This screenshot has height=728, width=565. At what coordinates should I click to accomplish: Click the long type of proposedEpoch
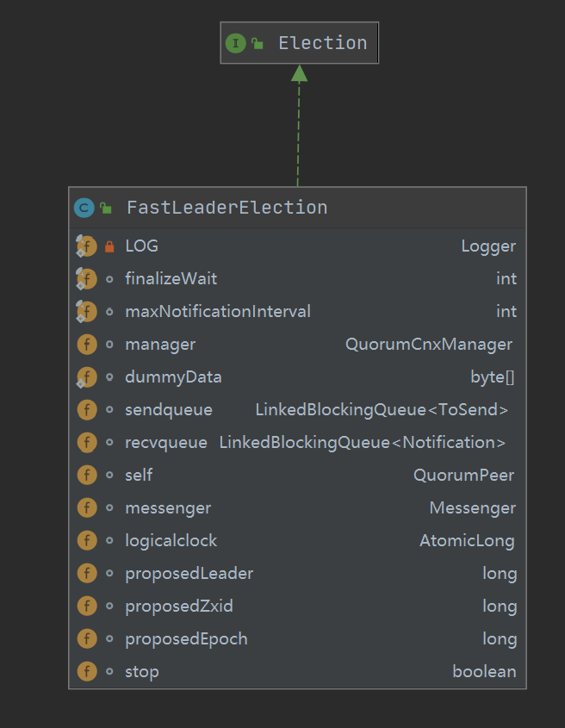(500, 639)
